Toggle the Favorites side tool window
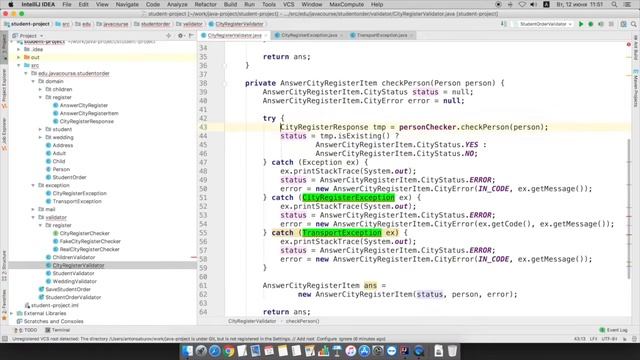Viewport: 640px width, 360px height. pos(4,304)
